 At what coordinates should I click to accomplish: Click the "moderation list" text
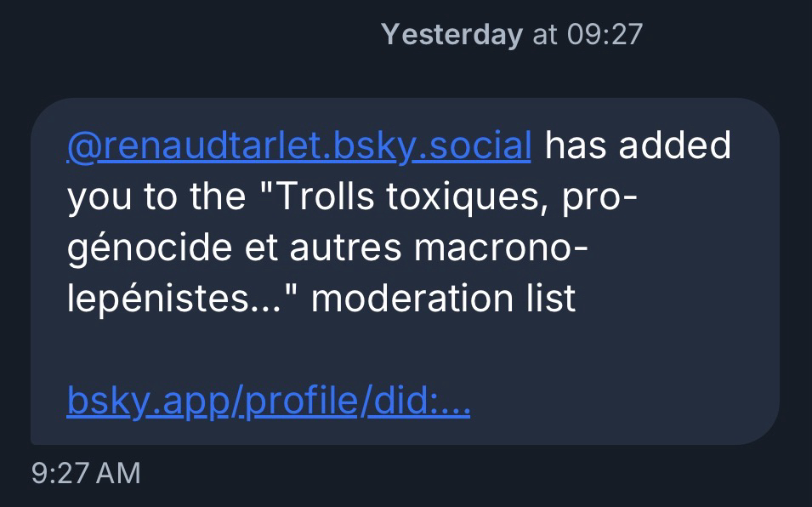[x=444, y=299]
